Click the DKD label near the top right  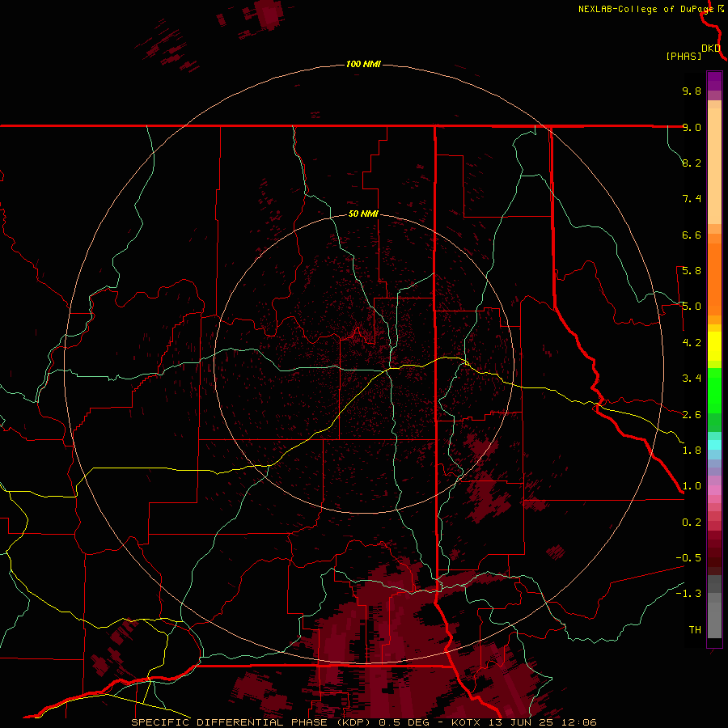[711, 49]
